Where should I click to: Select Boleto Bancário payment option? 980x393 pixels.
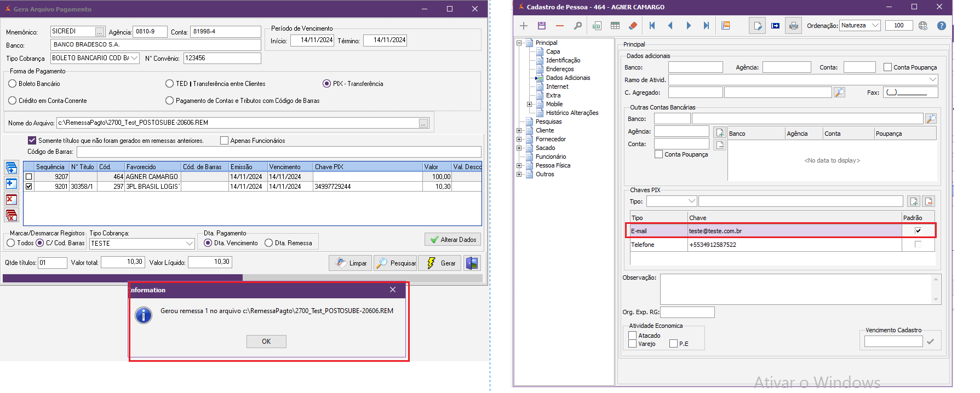pyautogui.click(x=13, y=84)
